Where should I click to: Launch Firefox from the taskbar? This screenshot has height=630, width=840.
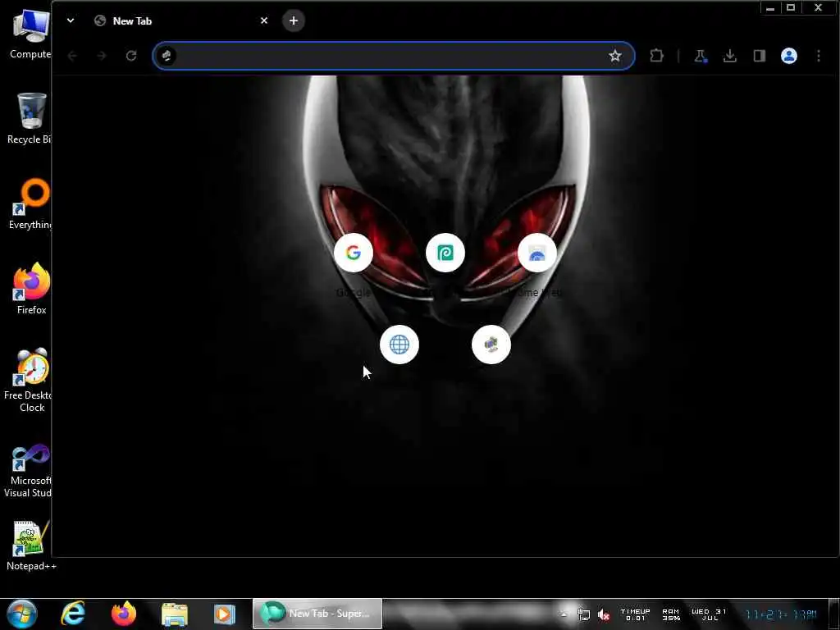click(124, 614)
